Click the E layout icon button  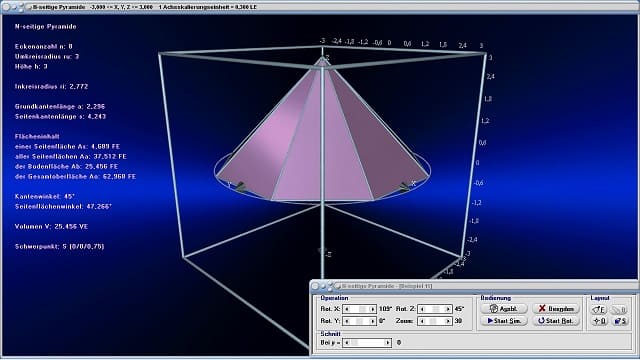(599, 309)
